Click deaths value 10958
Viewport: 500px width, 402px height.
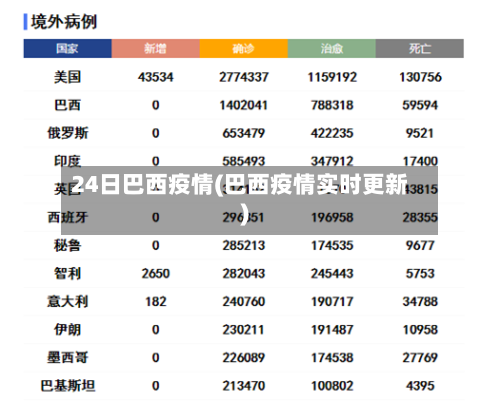point(420,330)
